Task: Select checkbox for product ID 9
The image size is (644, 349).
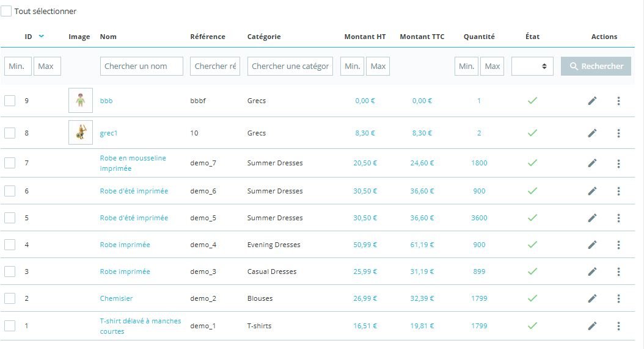Action: 10,101
